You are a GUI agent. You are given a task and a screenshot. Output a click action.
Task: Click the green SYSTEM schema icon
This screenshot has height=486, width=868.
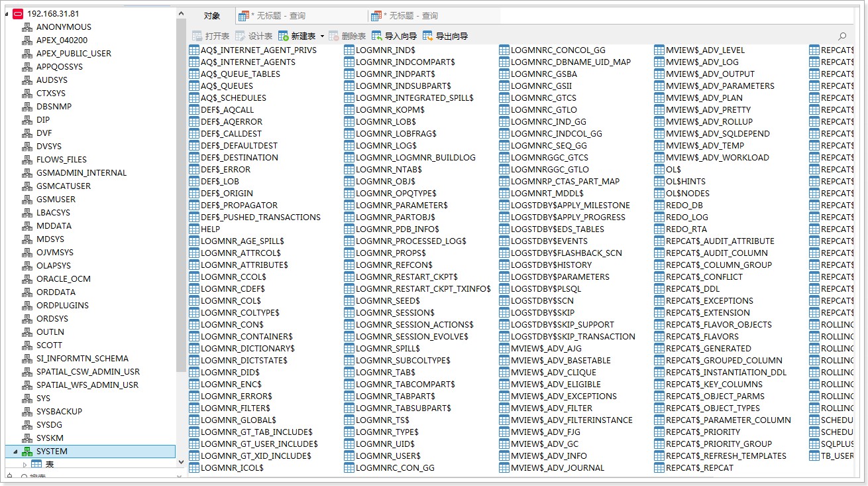(27, 452)
